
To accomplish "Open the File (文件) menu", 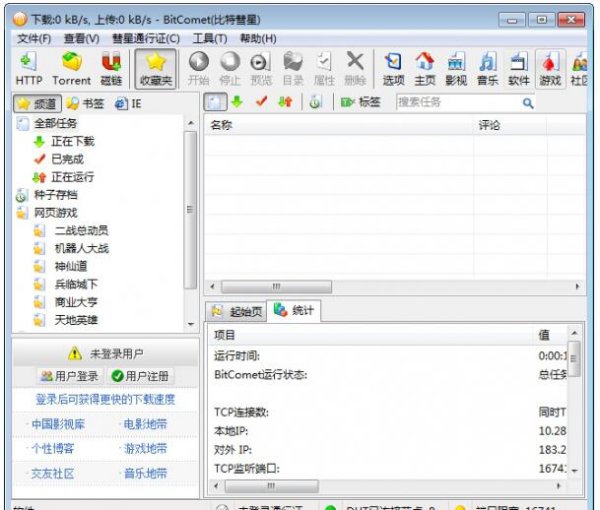I will [34, 39].
